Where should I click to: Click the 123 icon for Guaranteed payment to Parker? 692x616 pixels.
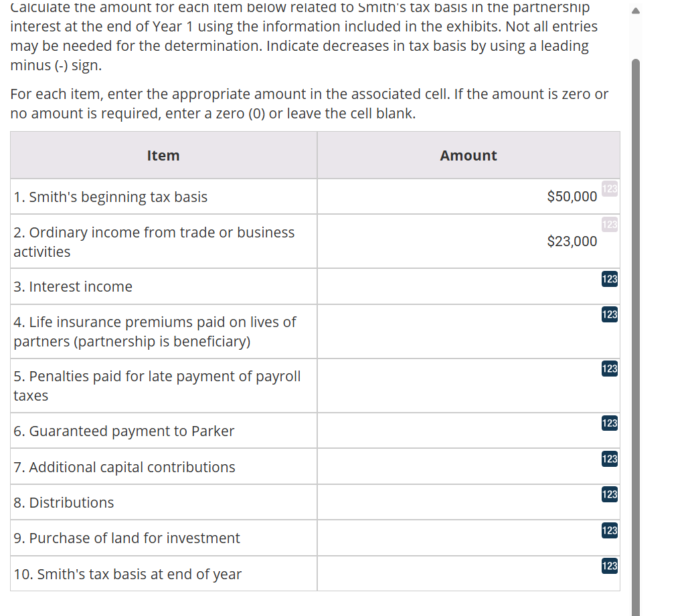click(x=609, y=423)
